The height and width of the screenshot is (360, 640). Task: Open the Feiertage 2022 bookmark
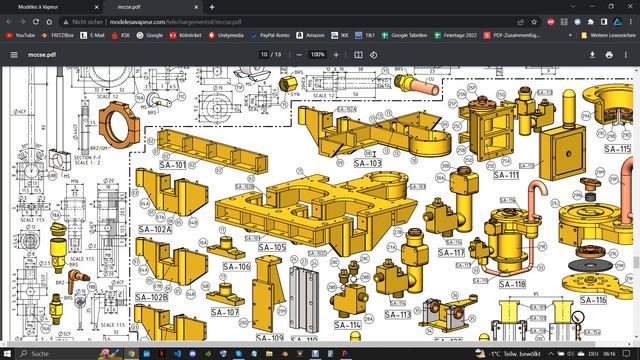455,36
